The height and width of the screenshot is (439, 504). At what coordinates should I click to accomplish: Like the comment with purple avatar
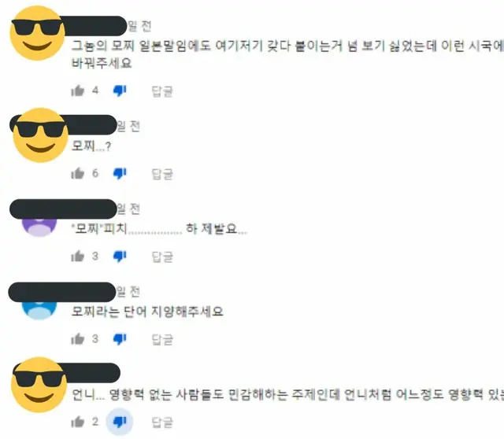(x=77, y=256)
